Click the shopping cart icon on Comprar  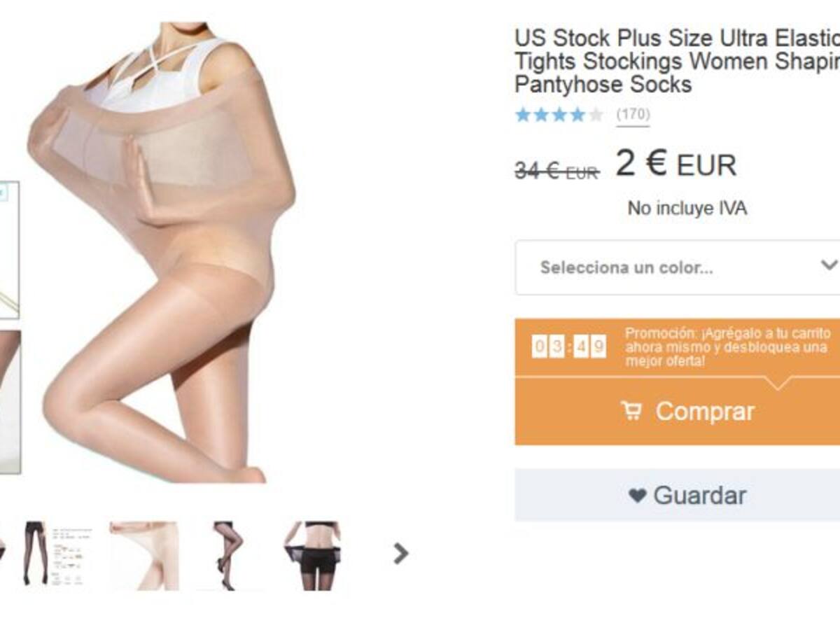point(631,410)
